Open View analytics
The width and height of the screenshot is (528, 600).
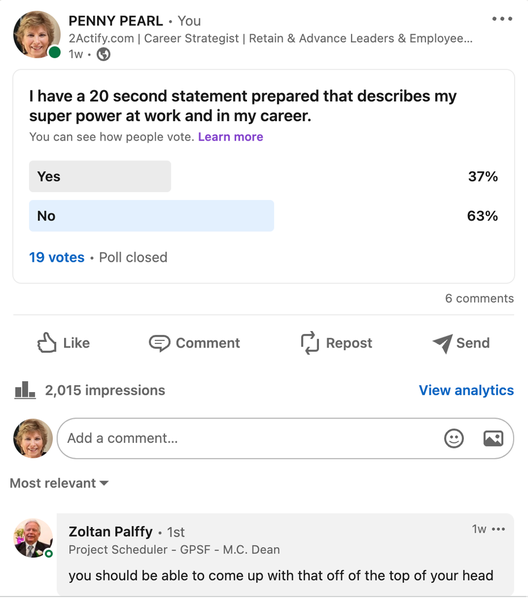click(x=466, y=390)
